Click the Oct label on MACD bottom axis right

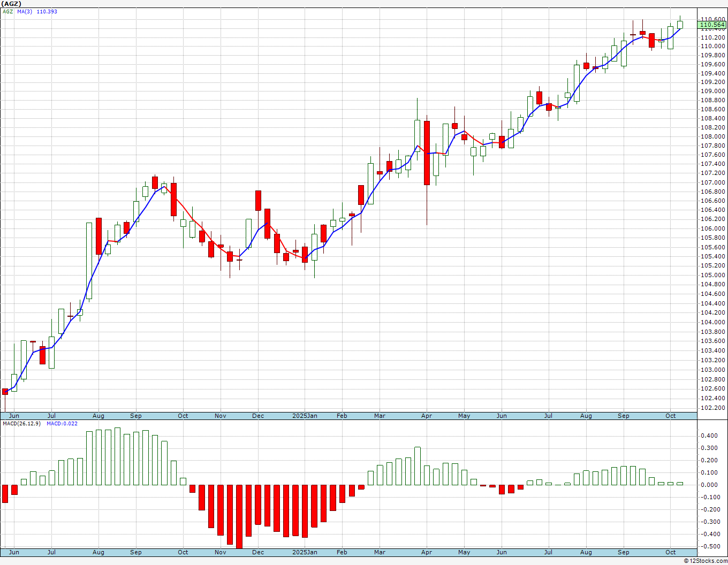click(671, 552)
